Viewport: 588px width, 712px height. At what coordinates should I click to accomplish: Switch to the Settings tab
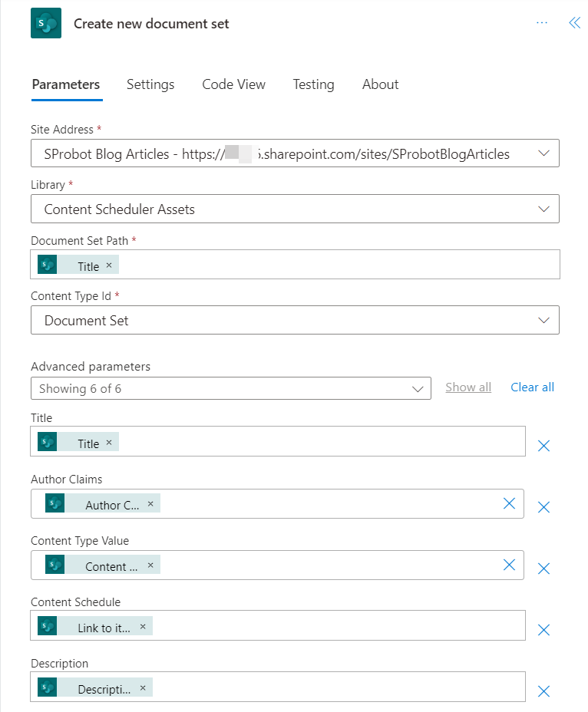coord(150,84)
